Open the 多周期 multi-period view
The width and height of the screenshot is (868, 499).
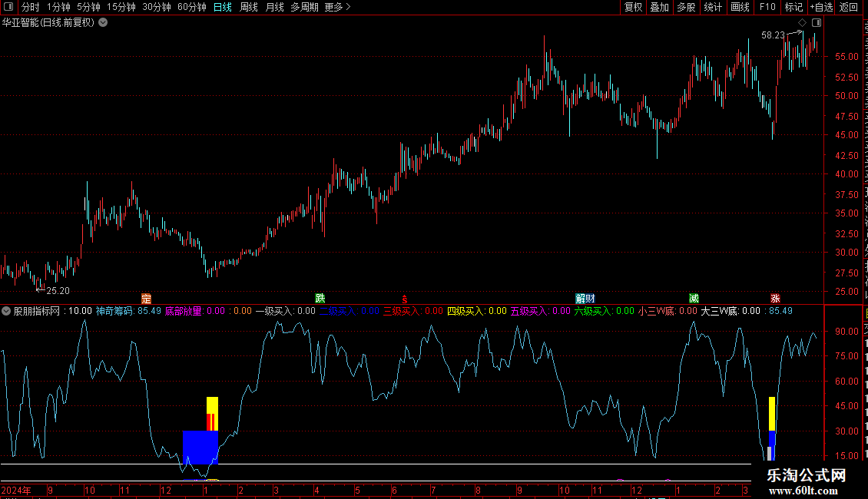(304, 7)
